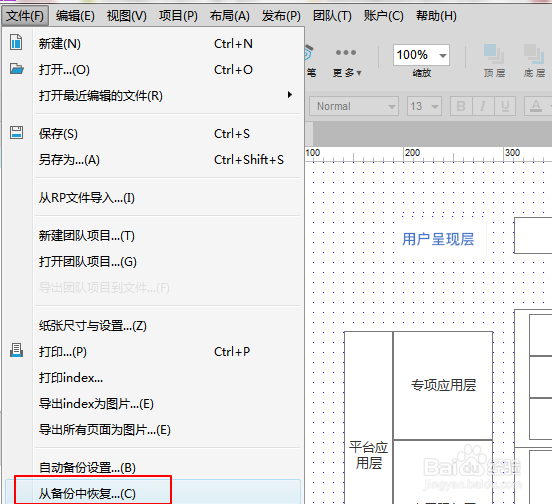Open the font color picker
The height and width of the screenshot is (504, 552).
pos(536,106)
